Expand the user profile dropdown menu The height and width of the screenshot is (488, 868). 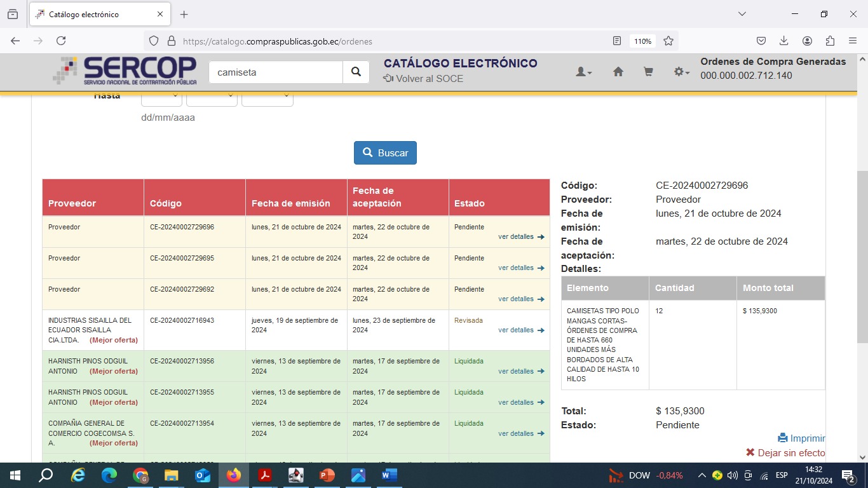583,72
